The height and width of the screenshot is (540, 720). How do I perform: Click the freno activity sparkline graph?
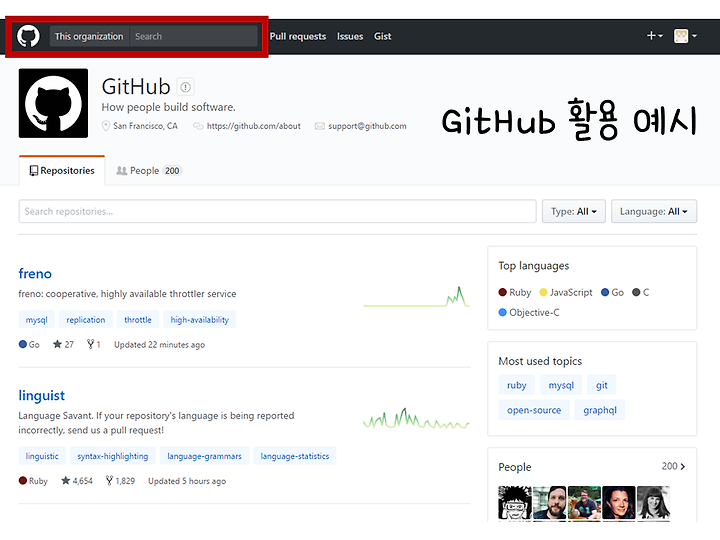416,297
